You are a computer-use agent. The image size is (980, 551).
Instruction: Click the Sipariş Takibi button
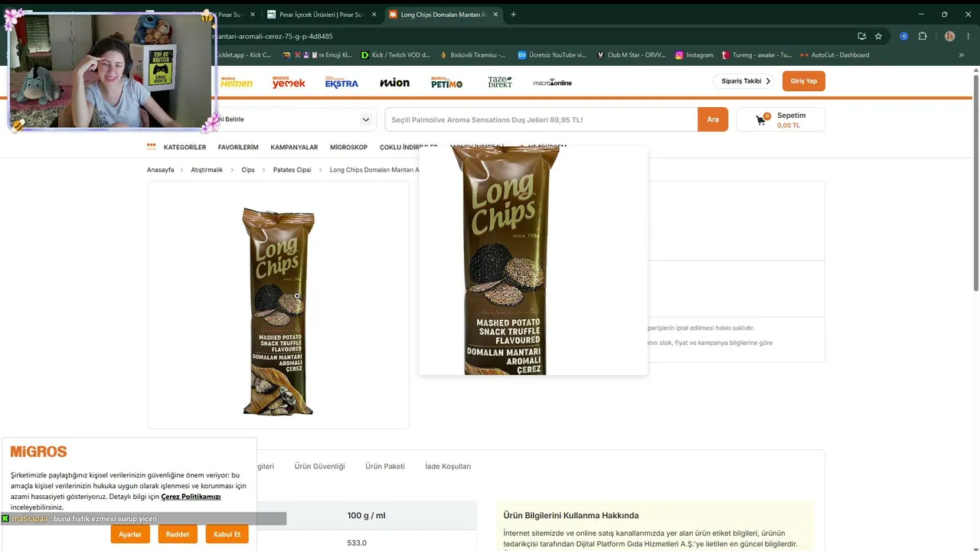point(743,81)
